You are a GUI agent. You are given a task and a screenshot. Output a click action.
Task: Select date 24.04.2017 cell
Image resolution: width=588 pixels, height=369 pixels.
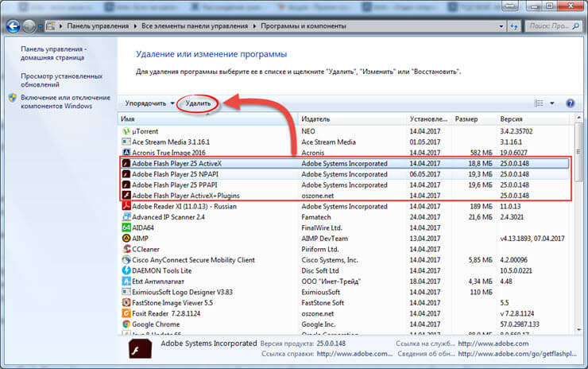pyautogui.click(x=425, y=217)
